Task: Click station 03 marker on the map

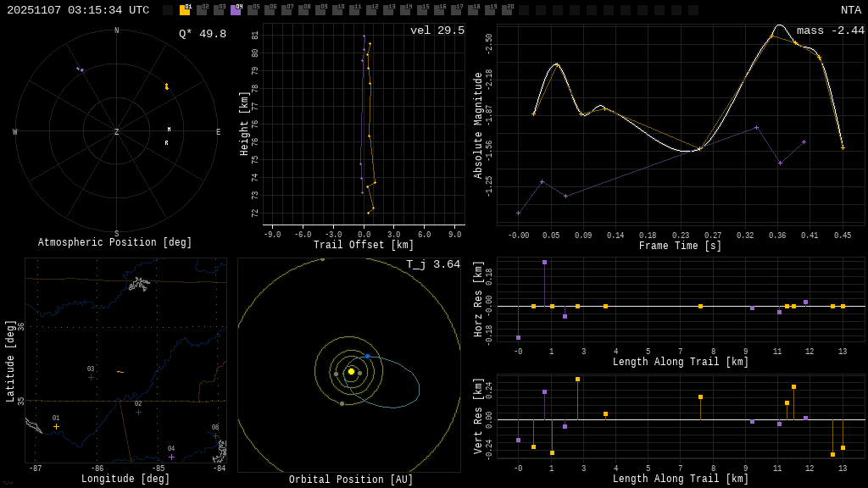Action: 91,377
